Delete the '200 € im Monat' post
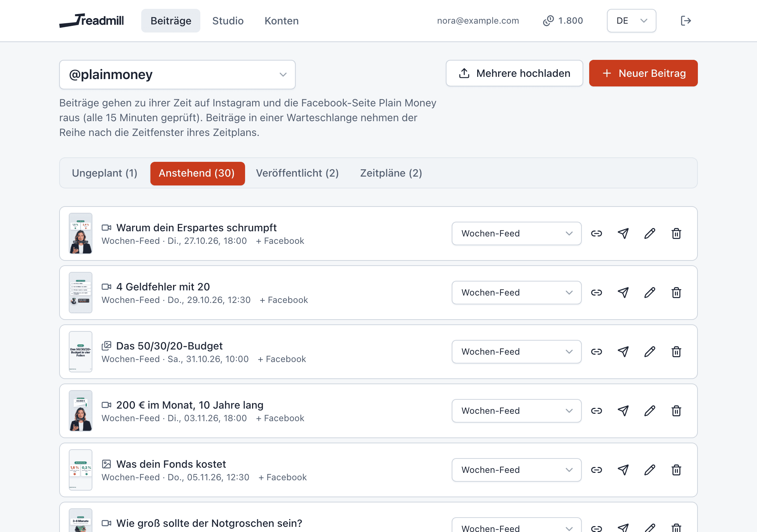The image size is (757, 532). 676,411
